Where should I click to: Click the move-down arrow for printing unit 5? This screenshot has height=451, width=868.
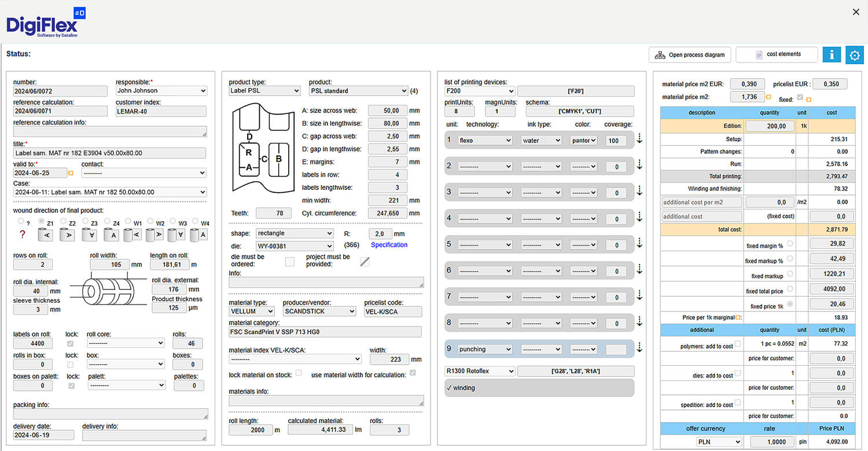tap(639, 243)
